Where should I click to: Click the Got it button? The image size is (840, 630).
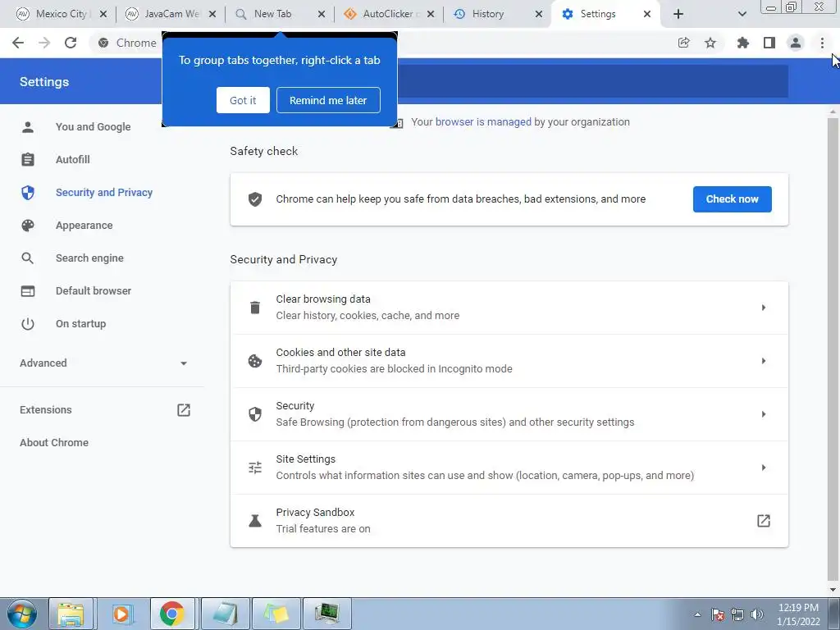click(x=243, y=100)
